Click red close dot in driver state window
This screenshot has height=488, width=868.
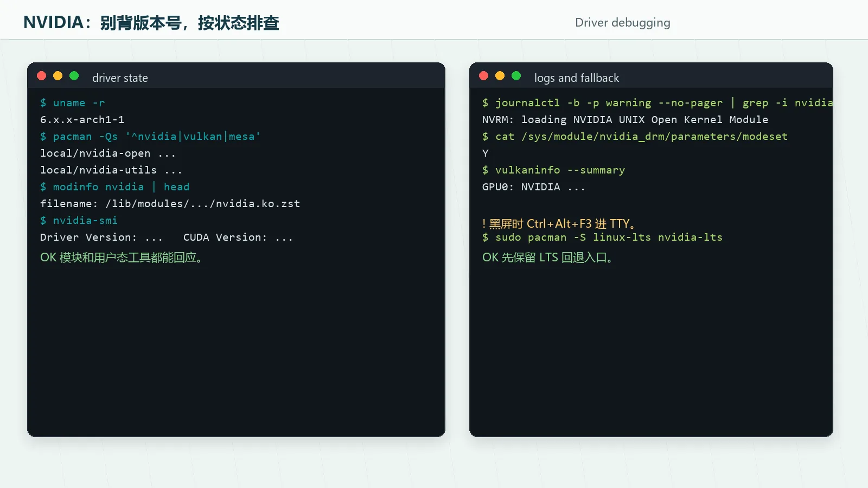(42, 76)
